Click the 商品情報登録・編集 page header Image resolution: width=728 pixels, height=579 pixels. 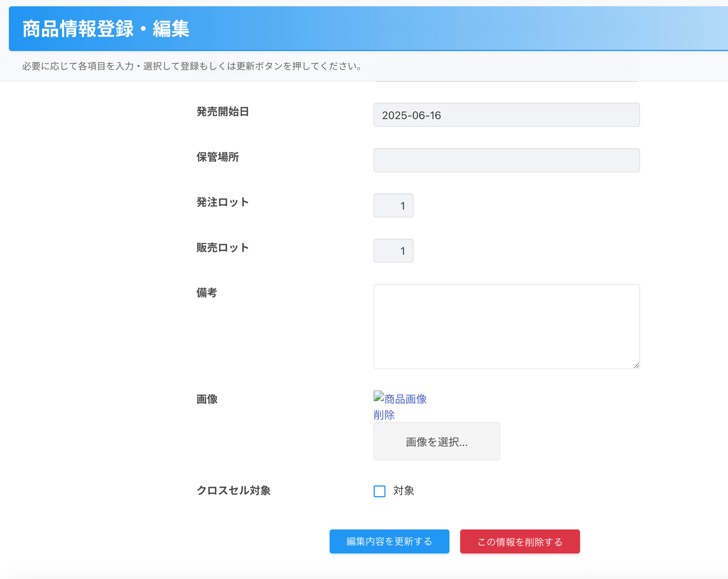tap(106, 29)
